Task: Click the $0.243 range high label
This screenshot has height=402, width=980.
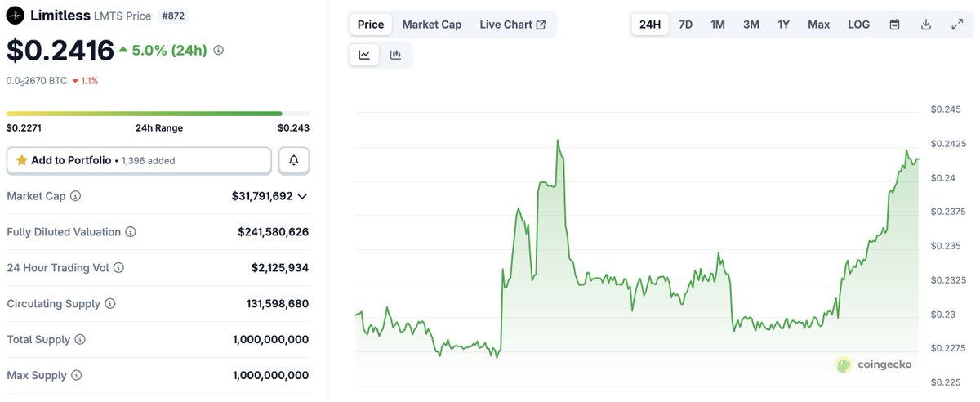Action: (293, 128)
